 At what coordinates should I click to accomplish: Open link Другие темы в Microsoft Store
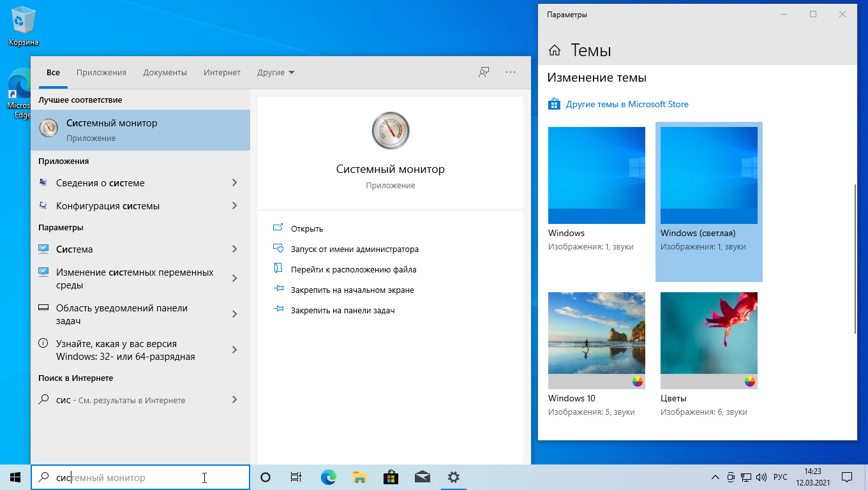pos(627,104)
